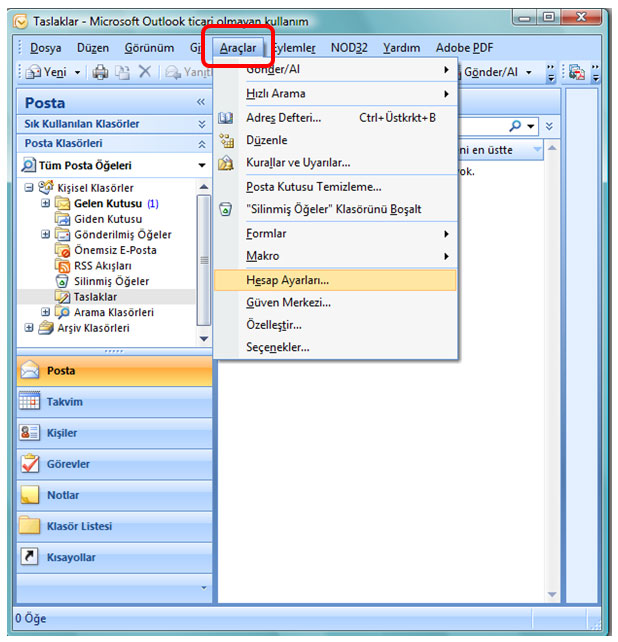Image resolution: width=618 pixels, height=642 pixels.
Task: Collapse the Kişisel Klasörler tree node
Action: point(28,188)
